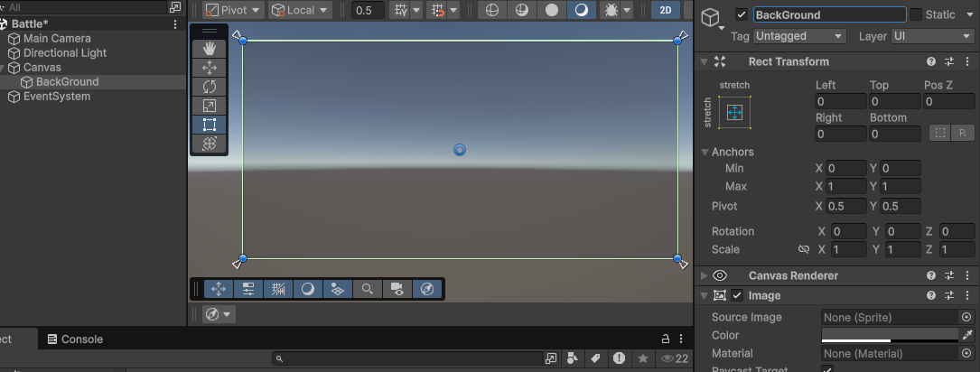Image resolution: width=980 pixels, height=372 pixels.
Task: Open the Layer dropdown showing UI
Action: click(x=931, y=36)
